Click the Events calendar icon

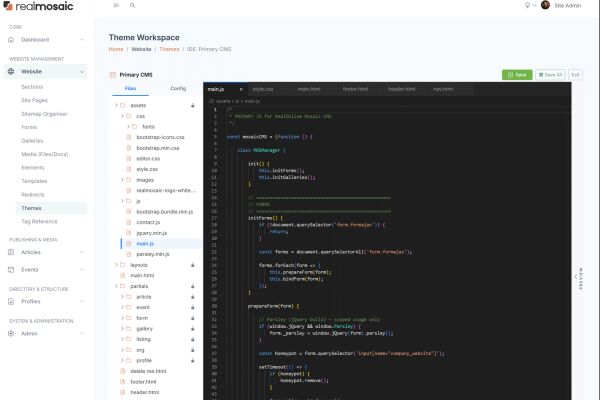[11, 270]
